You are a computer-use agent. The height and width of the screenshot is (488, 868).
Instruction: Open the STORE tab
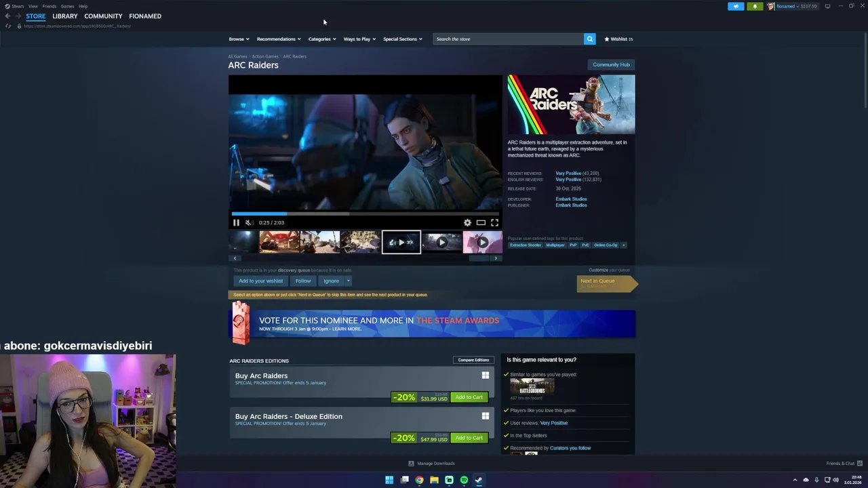pyautogui.click(x=36, y=16)
